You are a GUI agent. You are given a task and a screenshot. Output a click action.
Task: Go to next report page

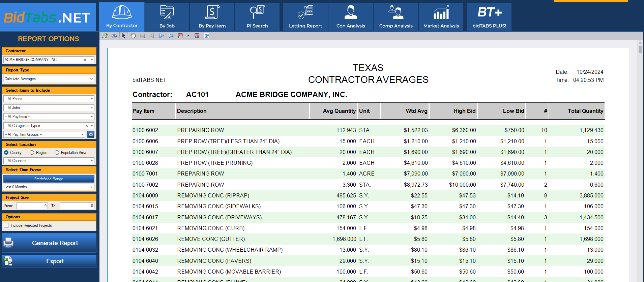(162, 36)
